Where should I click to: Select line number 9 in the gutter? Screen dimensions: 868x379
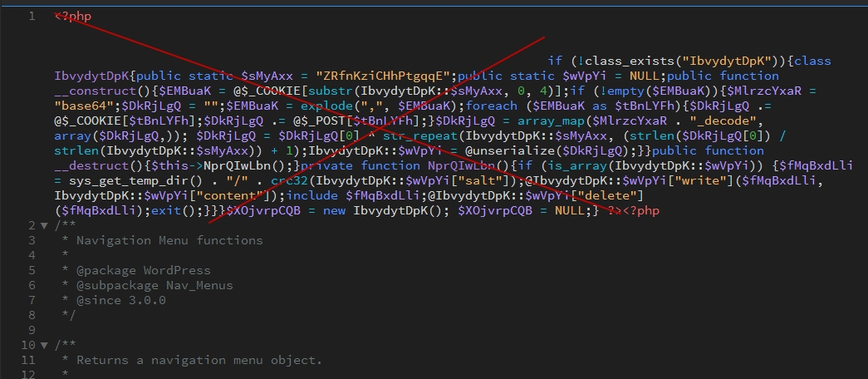coord(32,330)
